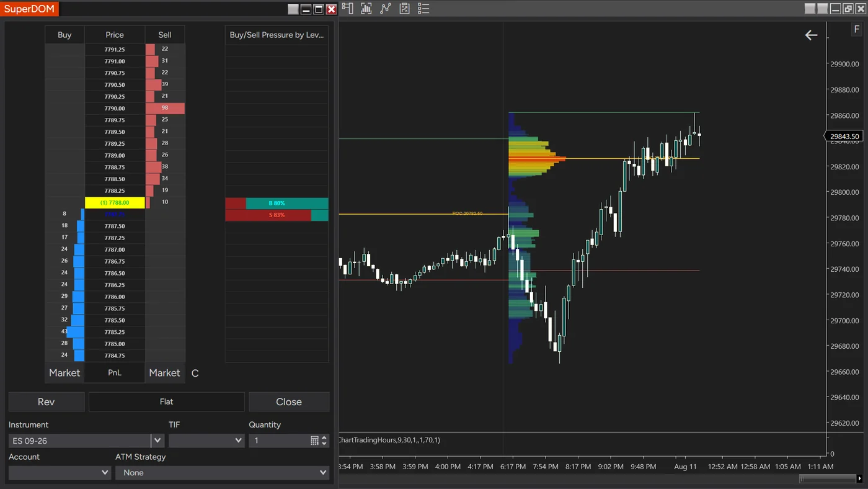Open the Account dropdown
This screenshot has width=868, height=489.
point(60,473)
